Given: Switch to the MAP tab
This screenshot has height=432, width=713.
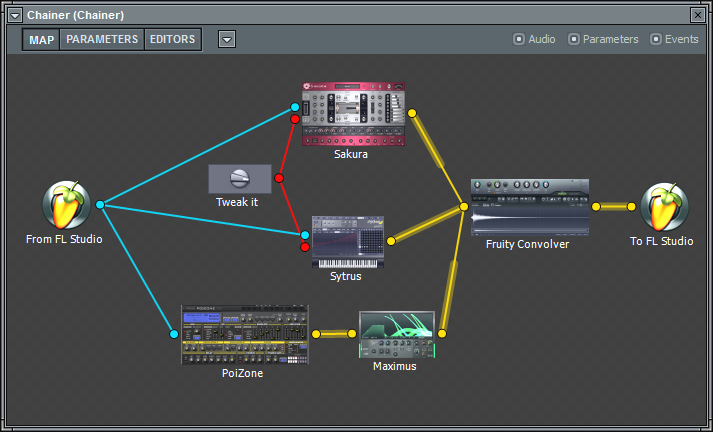Looking at the screenshot, I should tap(41, 40).
